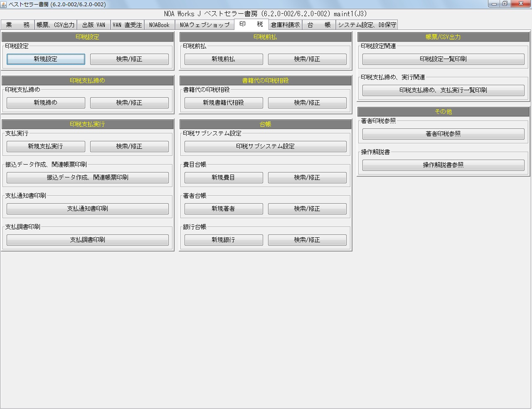Click the 新規締め button

tap(46, 103)
